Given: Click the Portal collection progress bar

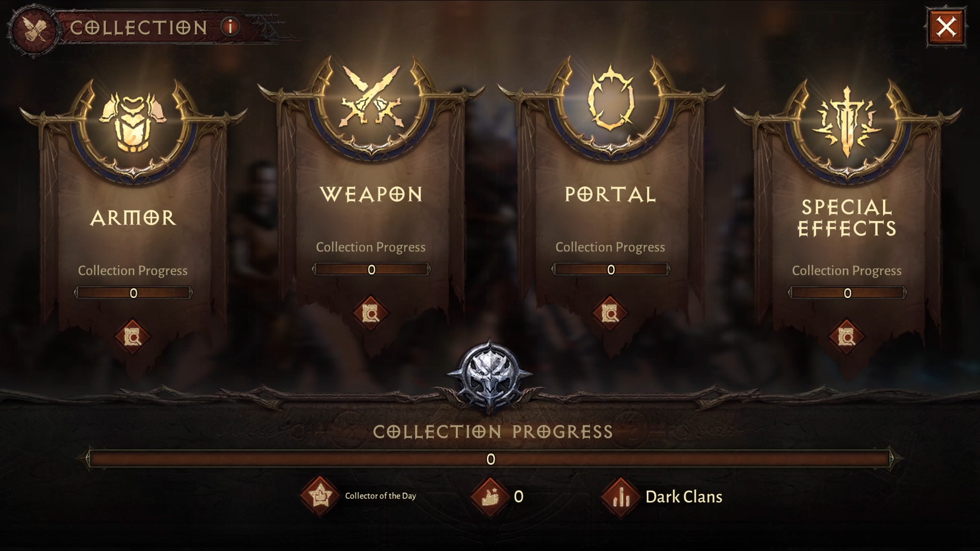Looking at the screenshot, I should 610,269.
